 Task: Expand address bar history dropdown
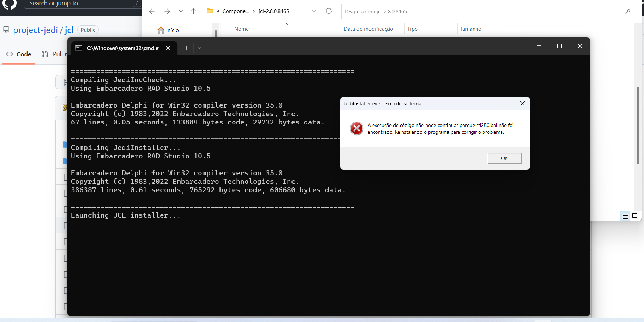pos(314,11)
